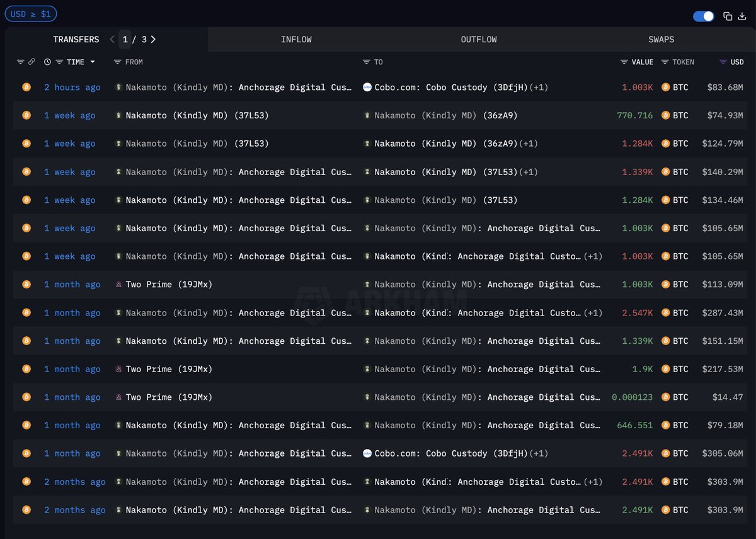The height and width of the screenshot is (539, 756).
Task: Expand the TIME sort dropdown arrow
Action: point(93,62)
